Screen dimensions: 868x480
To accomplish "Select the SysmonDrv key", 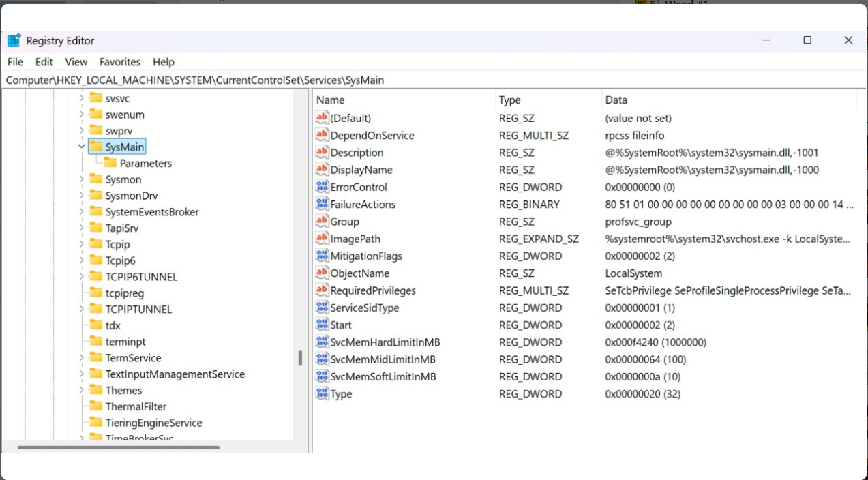I will pos(132,196).
